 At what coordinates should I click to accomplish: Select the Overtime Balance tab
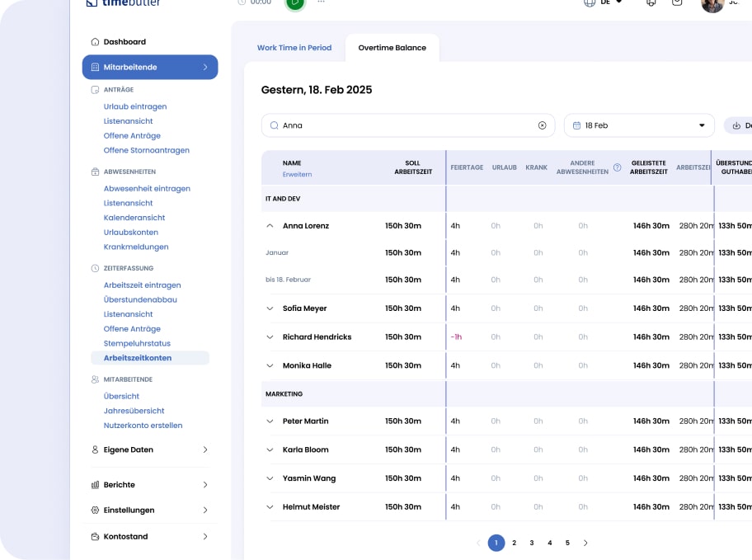(392, 48)
